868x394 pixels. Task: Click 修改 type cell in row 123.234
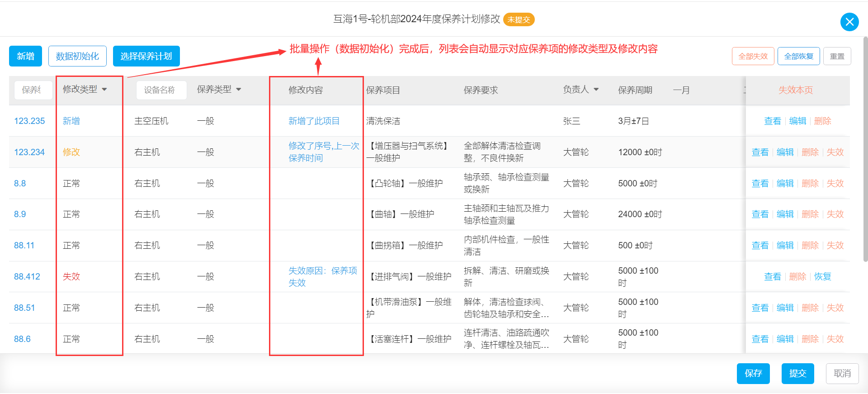click(71, 152)
